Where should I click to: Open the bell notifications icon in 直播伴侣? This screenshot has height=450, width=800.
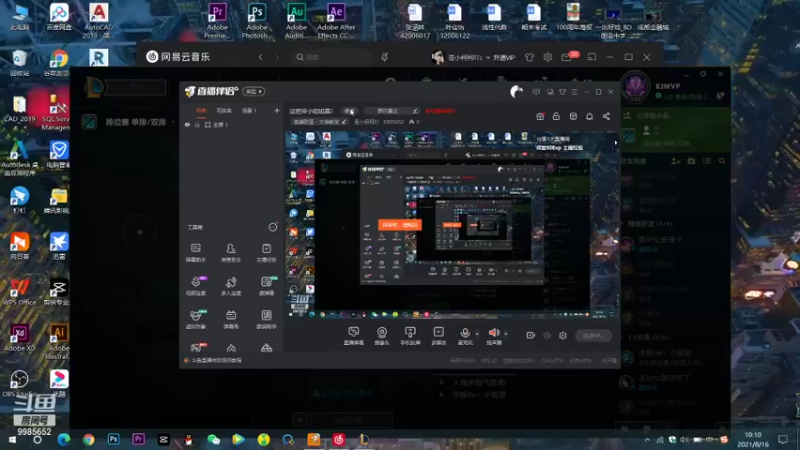[x=589, y=116]
